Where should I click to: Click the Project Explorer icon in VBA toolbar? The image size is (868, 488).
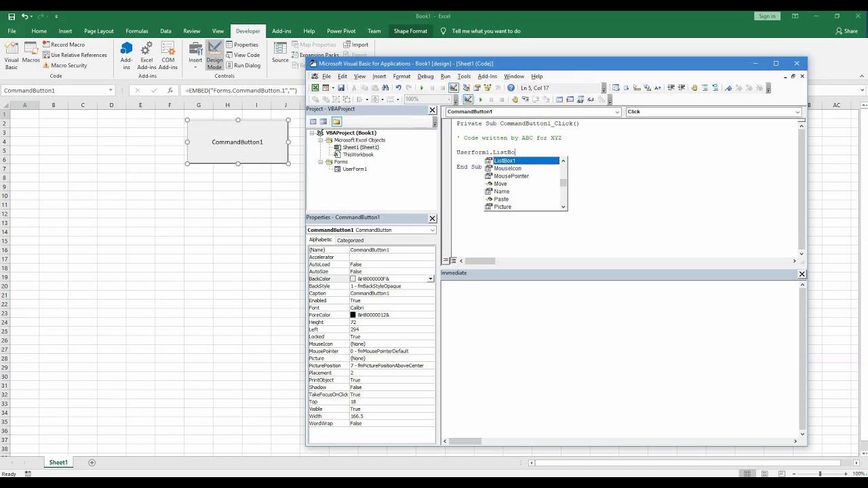[467, 88]
